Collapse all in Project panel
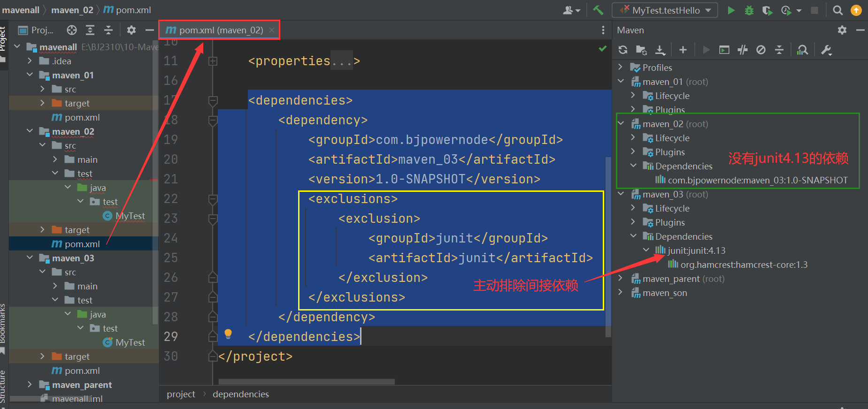The image size is (868, 409). pos(108,30)
